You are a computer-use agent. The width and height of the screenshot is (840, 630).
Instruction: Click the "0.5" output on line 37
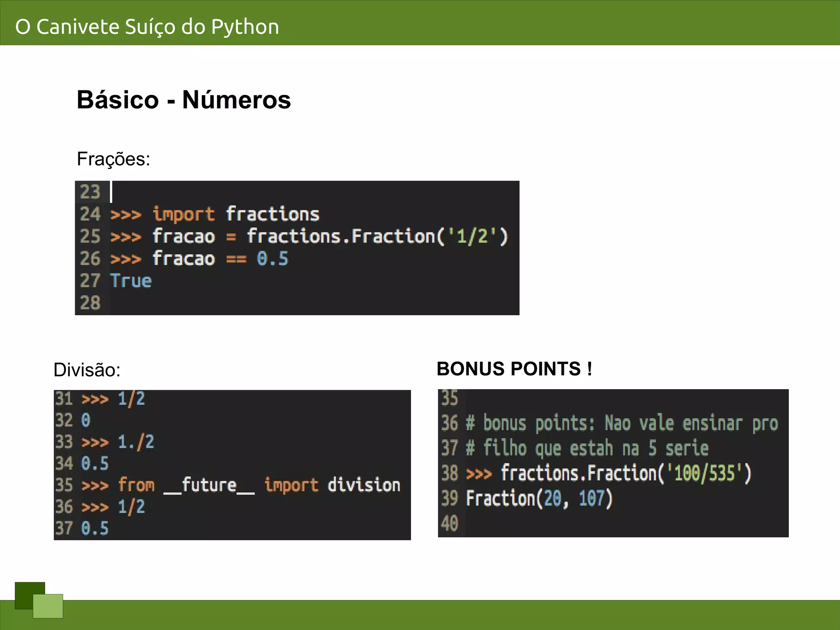95,529
